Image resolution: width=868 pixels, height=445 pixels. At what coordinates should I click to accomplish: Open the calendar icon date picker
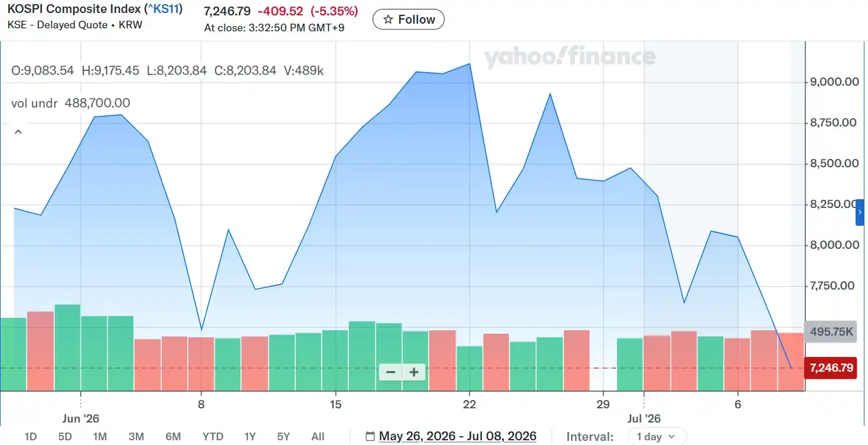tap(370, 437)
